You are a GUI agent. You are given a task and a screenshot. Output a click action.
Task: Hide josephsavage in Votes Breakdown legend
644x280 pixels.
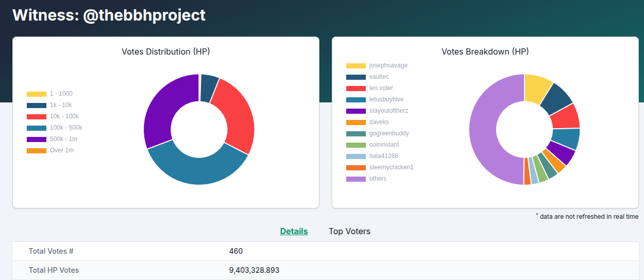point(377,65)
